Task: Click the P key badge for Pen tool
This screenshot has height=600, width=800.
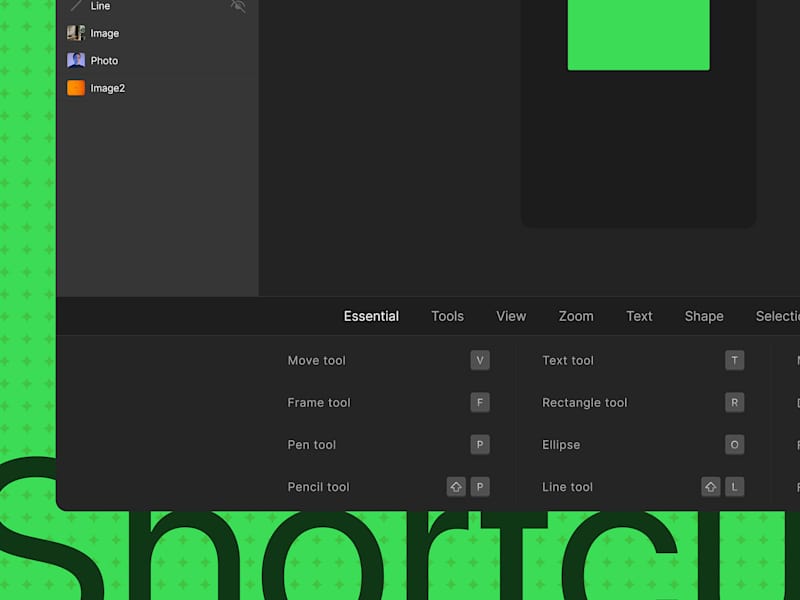Action: 480,444
